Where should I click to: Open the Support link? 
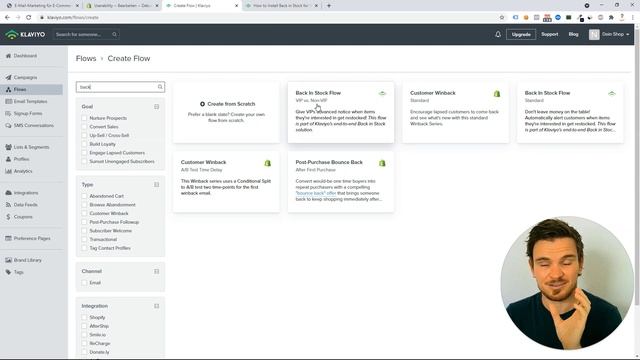tap(549, 35)
